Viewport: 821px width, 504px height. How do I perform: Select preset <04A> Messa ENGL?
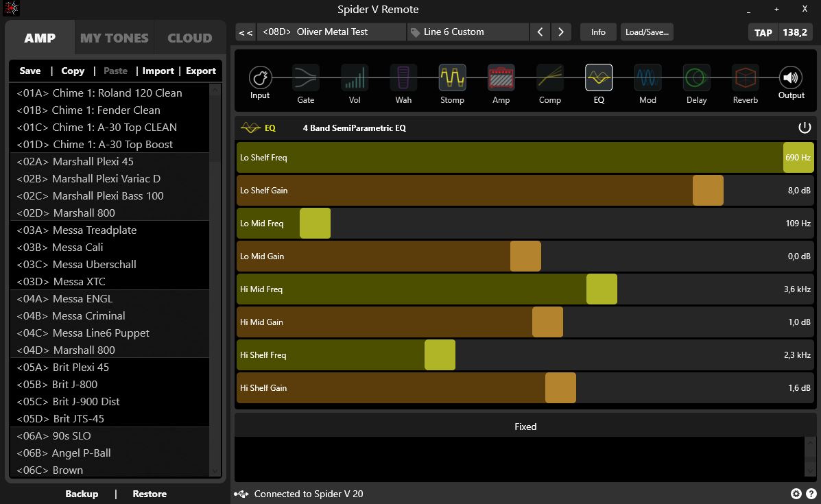(x=110, y=299)
